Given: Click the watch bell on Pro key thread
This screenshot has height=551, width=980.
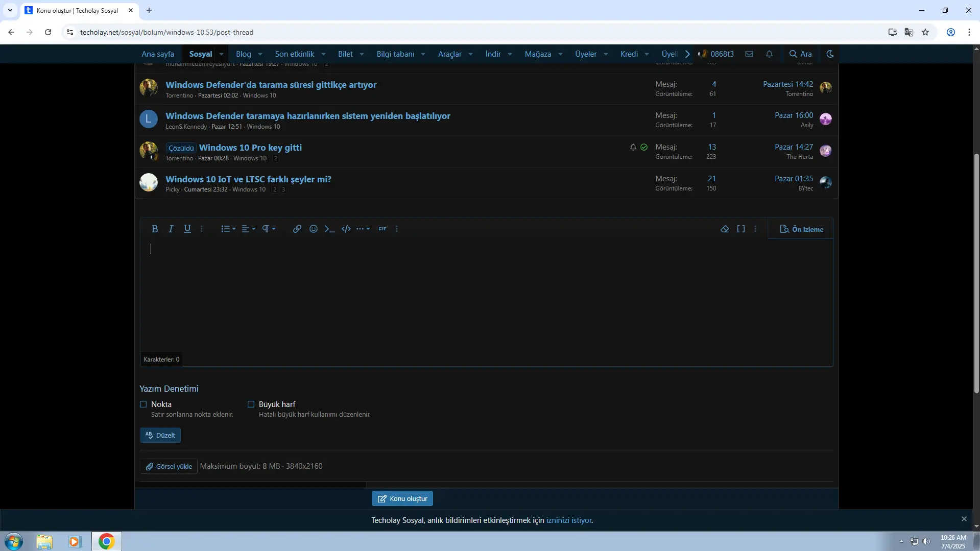Looking at the screenshot, I should pyautogui.click(x=633, y=147).
